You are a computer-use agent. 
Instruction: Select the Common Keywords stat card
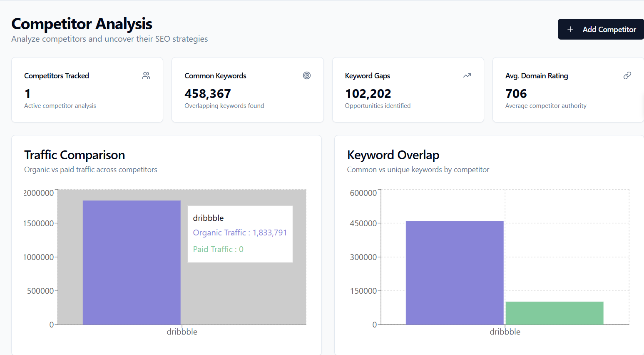(247, 90)
